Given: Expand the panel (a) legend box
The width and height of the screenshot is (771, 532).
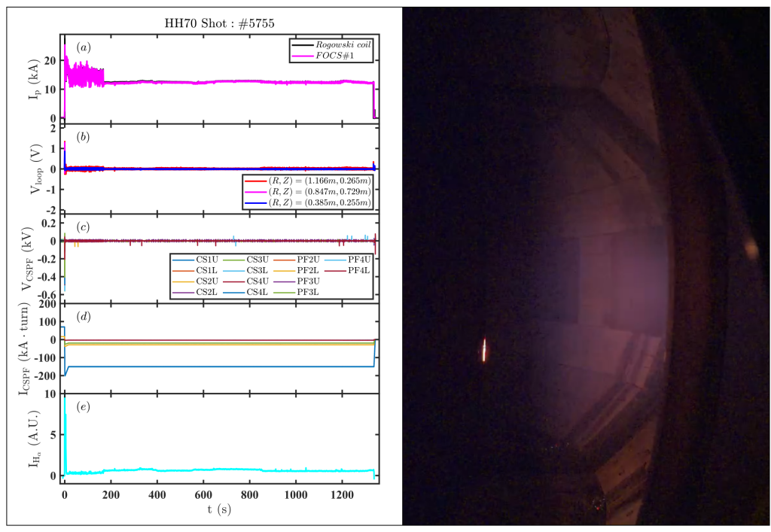Looking at the screenshot, I should click(331, 50).
